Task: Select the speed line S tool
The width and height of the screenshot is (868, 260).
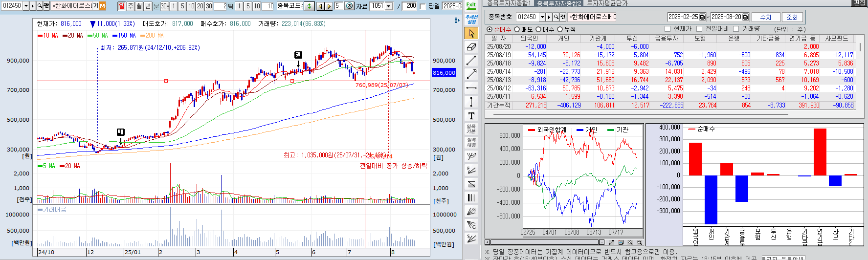Action: pos(471,238)
